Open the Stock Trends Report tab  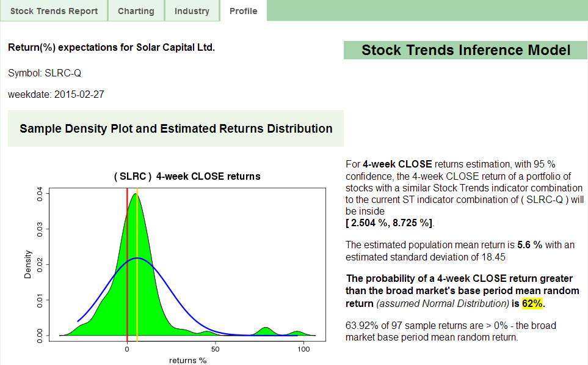(x=54, y=11)
